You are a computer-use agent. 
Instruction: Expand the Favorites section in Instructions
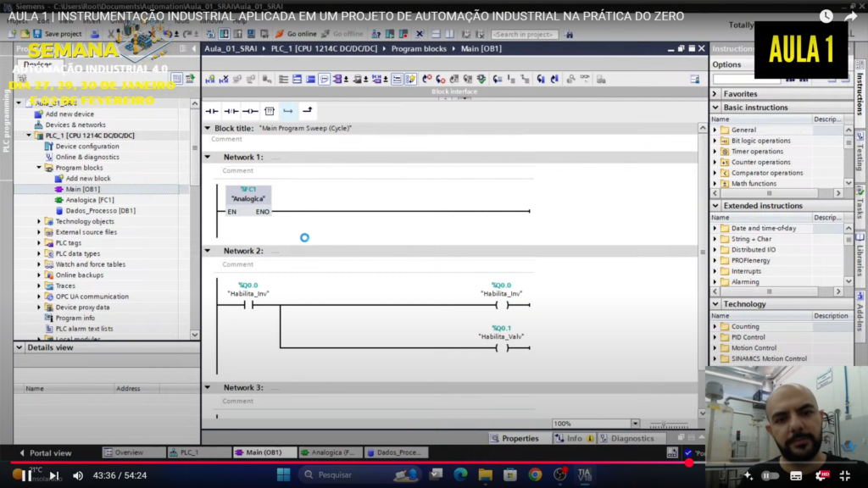pyautogui.click(x=715, y=94)
